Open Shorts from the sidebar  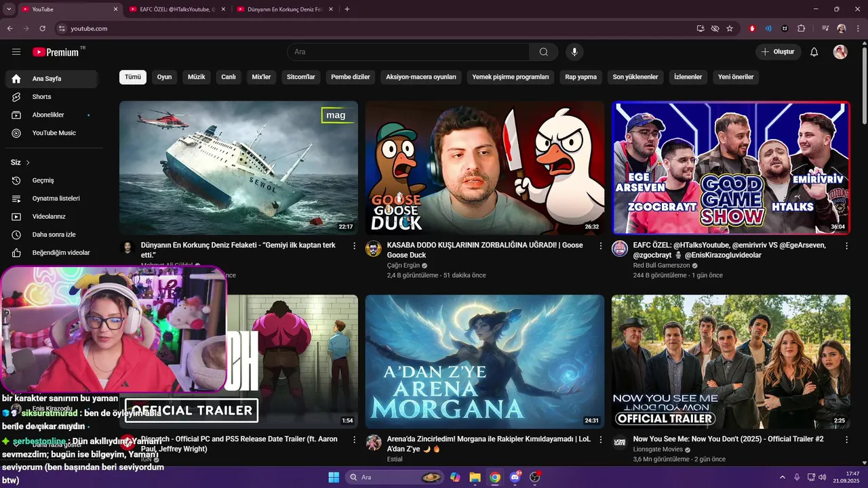[52, 97]
